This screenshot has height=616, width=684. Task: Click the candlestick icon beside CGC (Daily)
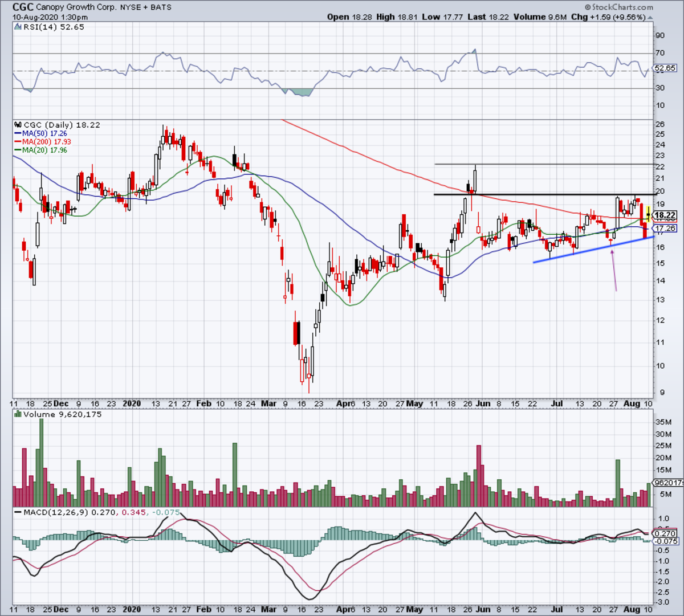18,125
